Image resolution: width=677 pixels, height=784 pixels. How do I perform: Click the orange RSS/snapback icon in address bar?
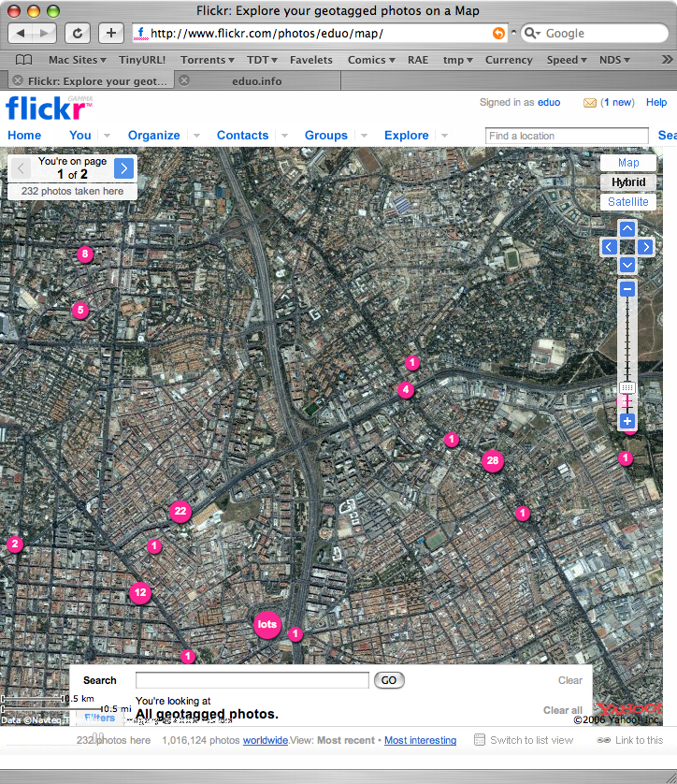498,34
